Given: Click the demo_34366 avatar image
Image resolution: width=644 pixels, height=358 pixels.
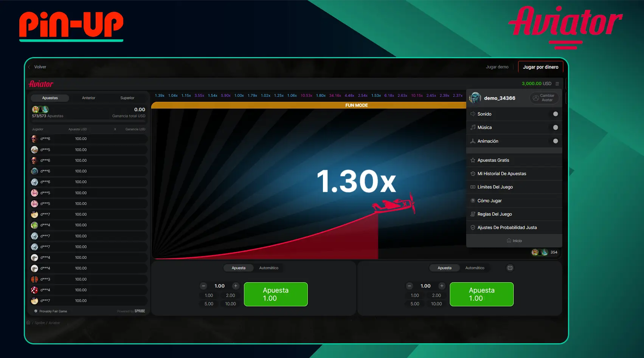Looking at the screenshot, I should (x=475, y=98).
